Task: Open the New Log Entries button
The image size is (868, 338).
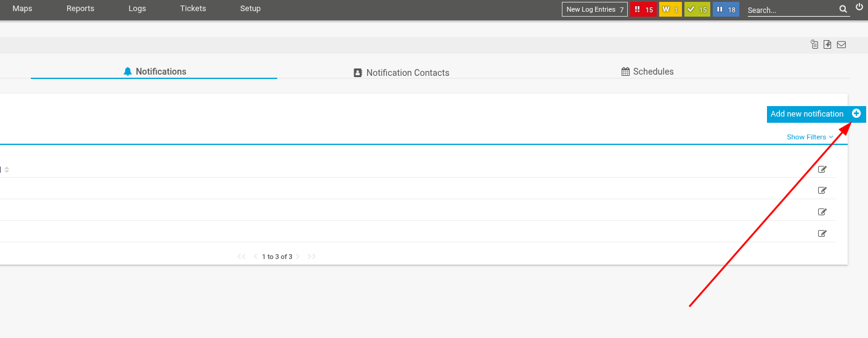Action: [x=594, y=9]
